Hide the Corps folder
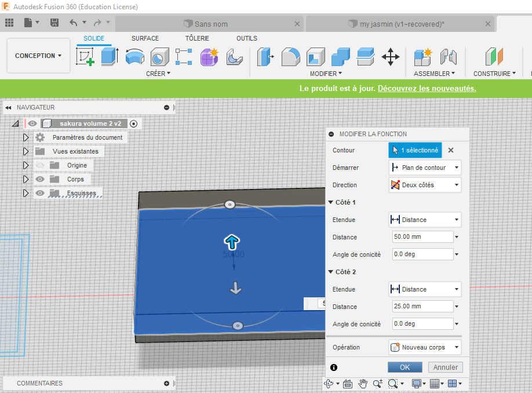 point(40,179)
